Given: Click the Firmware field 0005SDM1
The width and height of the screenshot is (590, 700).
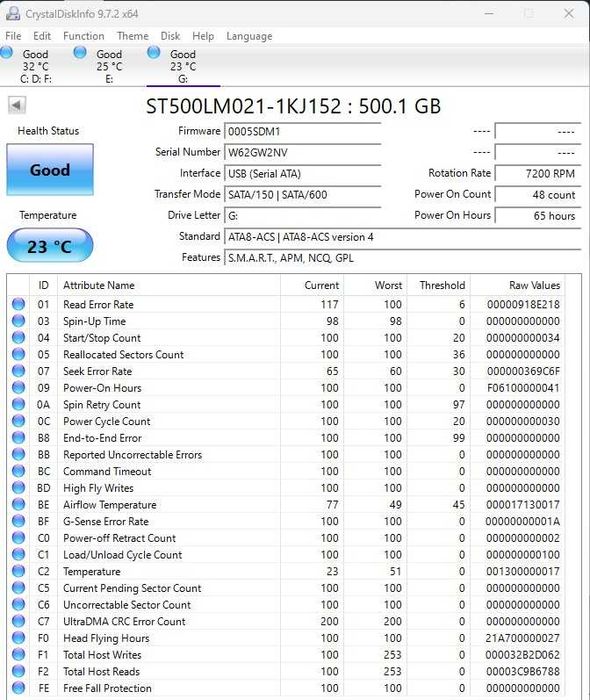Looking at the screenshot, I should coord(303,131).
